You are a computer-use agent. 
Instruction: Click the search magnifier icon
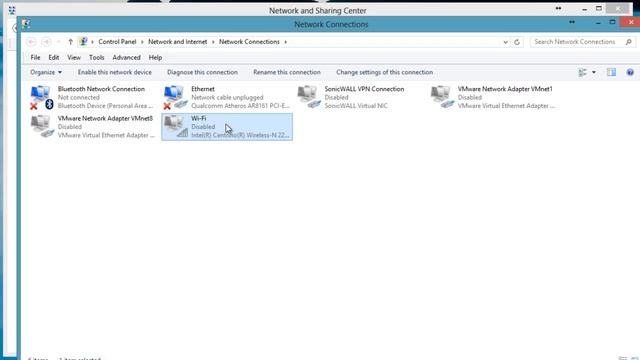tap(629, 42)
